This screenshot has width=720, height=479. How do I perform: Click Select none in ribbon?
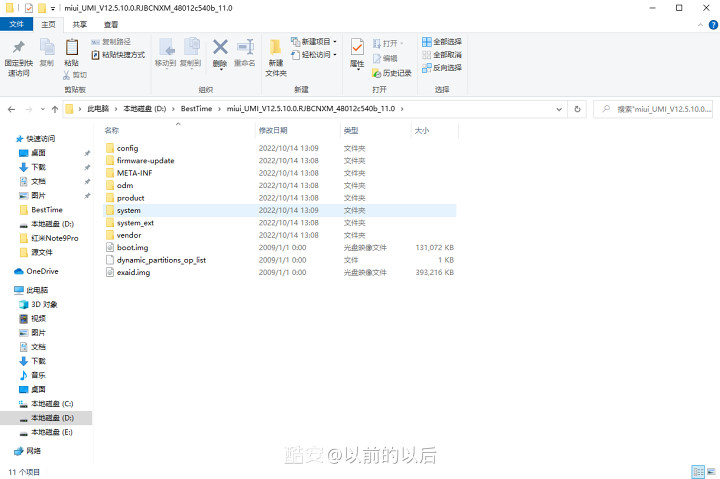coord(442,55)
